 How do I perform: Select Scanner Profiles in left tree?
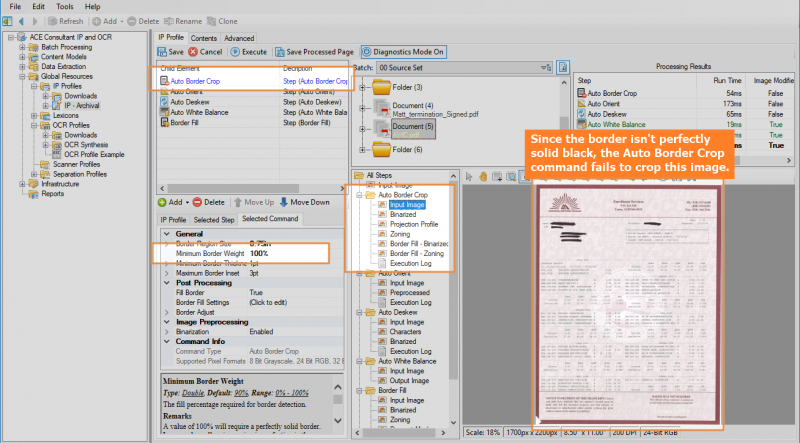click(76, 164)
